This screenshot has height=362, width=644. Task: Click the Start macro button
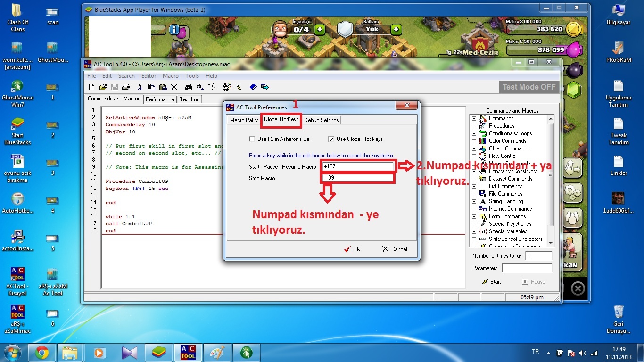[x=492, y=282]
